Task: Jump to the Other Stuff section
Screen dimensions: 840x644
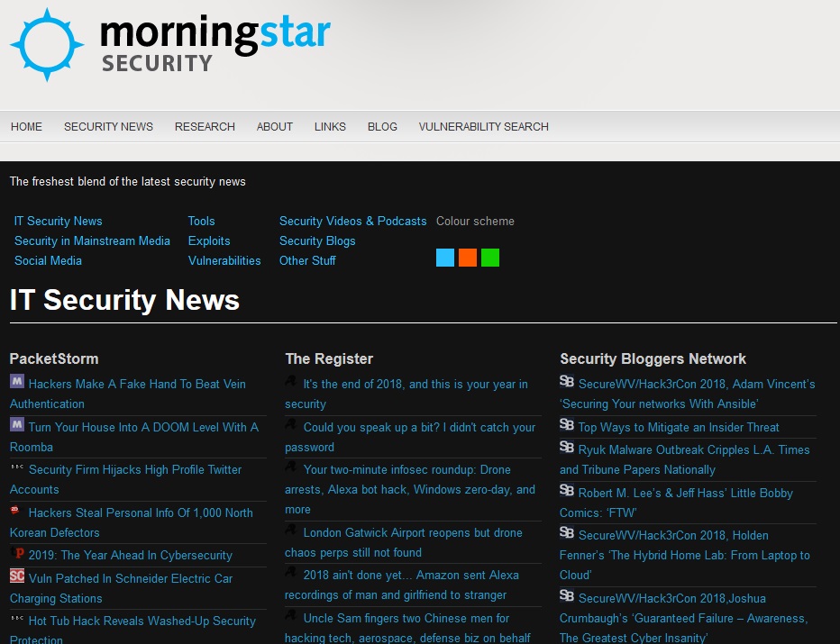Action: (x=307, y=260)
